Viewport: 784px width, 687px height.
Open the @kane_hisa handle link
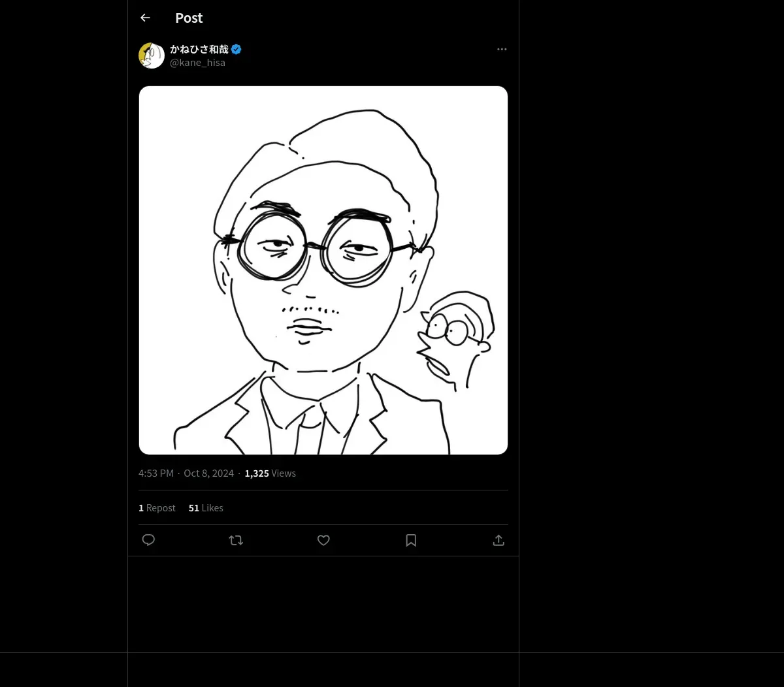point(197,63)
